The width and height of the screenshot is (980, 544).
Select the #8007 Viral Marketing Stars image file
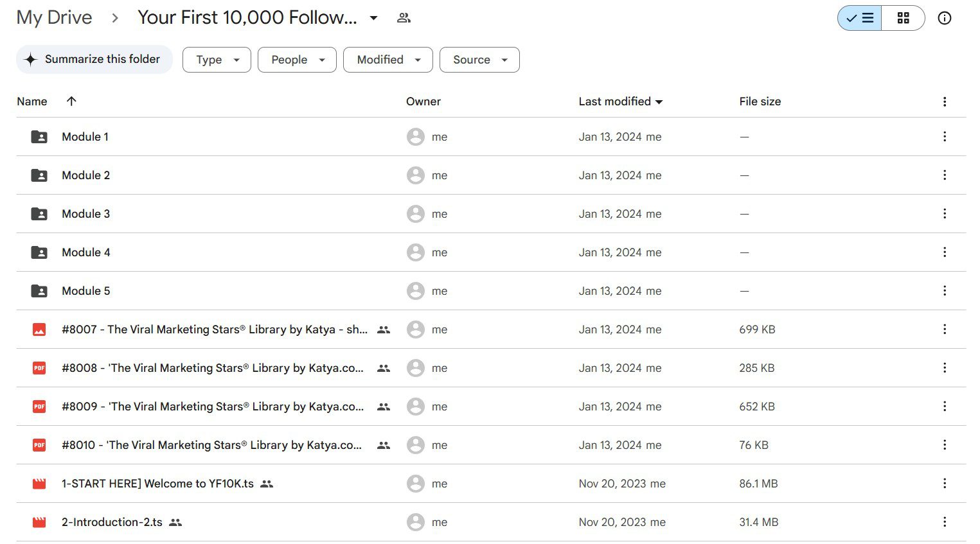215,329
